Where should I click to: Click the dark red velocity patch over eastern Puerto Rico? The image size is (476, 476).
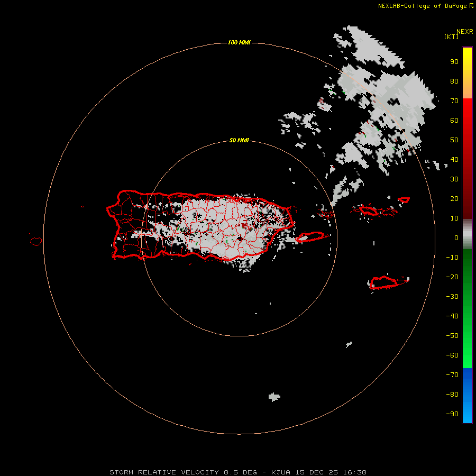245,225
